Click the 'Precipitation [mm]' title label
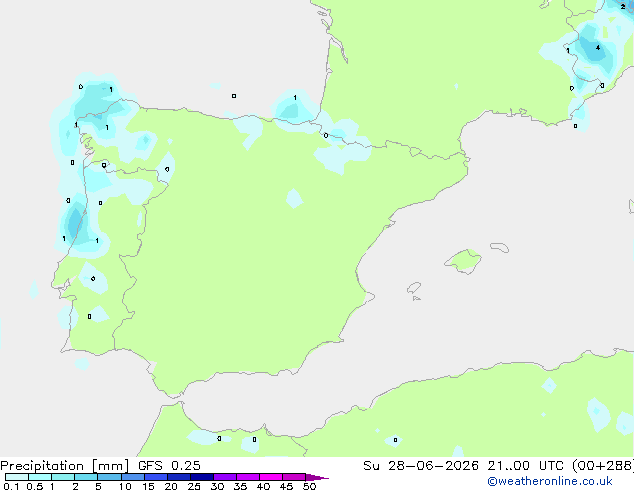The height and width of the screenshot is (490, 634). (65, 466)
